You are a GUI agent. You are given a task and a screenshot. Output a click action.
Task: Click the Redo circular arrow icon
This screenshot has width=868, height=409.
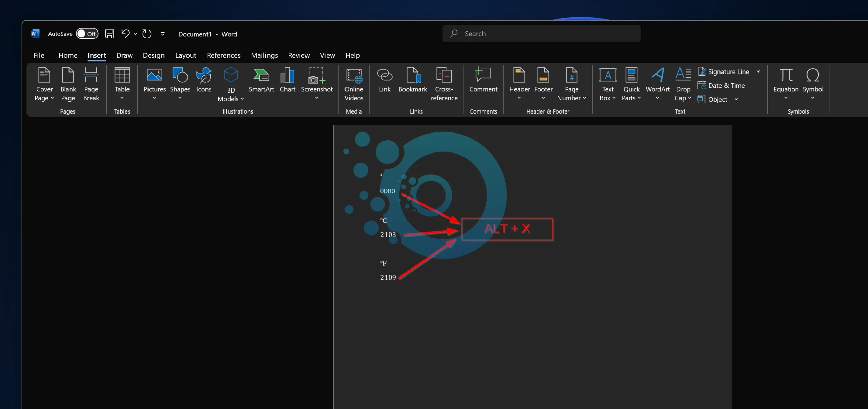tap(146, 34)
